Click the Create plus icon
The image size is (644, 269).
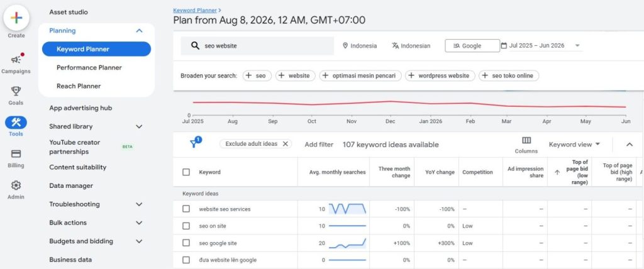(16, 18)
